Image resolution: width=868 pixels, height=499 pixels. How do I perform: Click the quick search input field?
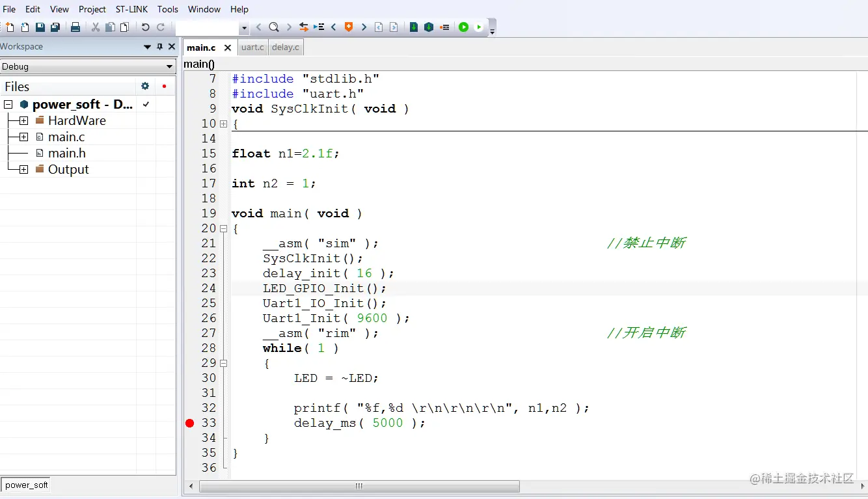[x=208, y=28]
